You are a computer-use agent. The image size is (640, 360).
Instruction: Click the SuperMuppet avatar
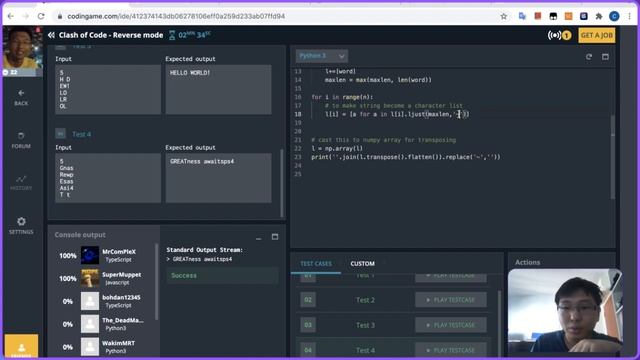click(x=90, y=278)
